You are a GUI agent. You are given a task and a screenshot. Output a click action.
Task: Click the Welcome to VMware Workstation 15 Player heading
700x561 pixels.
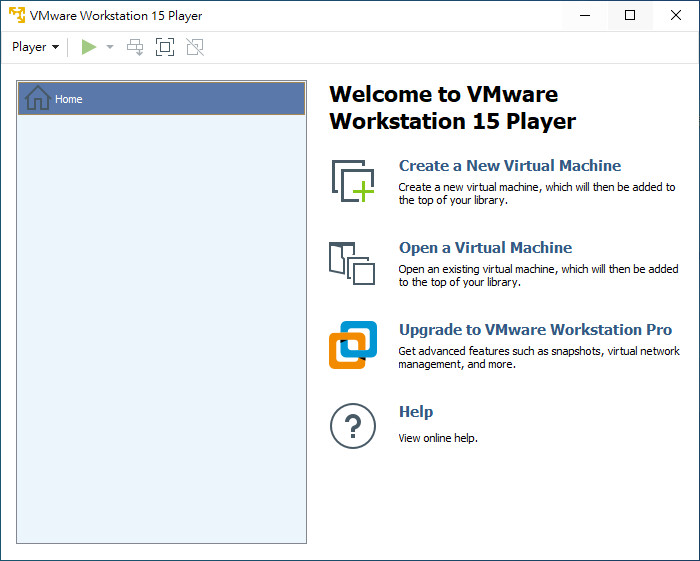(452, 108)
